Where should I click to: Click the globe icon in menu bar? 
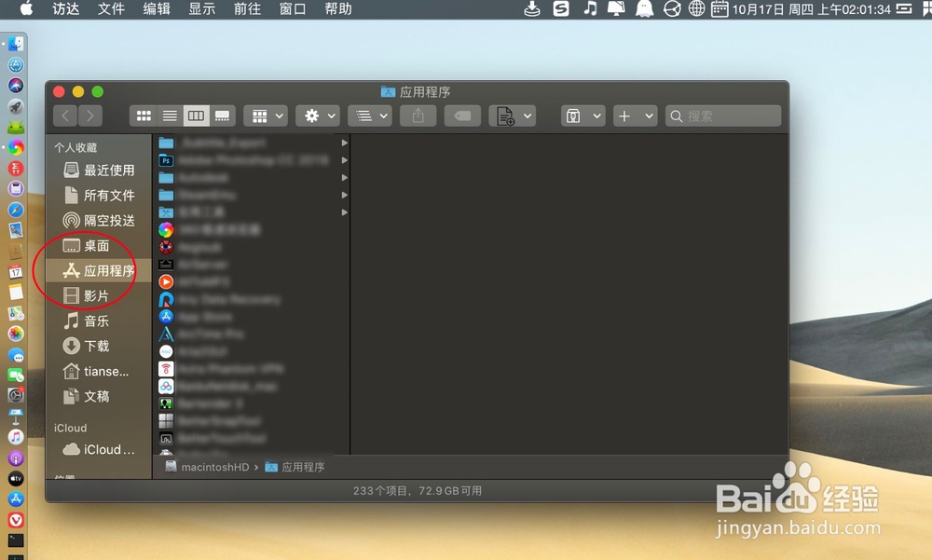(696, 9)
